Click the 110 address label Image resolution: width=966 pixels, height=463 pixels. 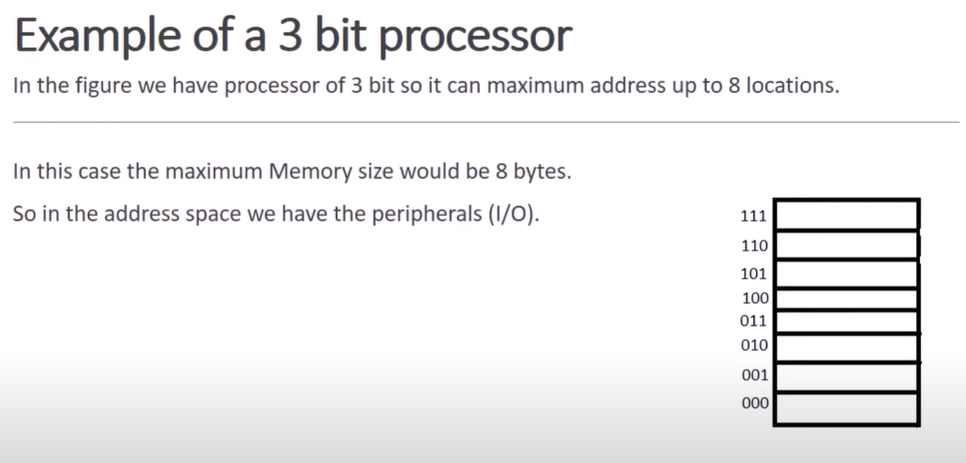755,246
